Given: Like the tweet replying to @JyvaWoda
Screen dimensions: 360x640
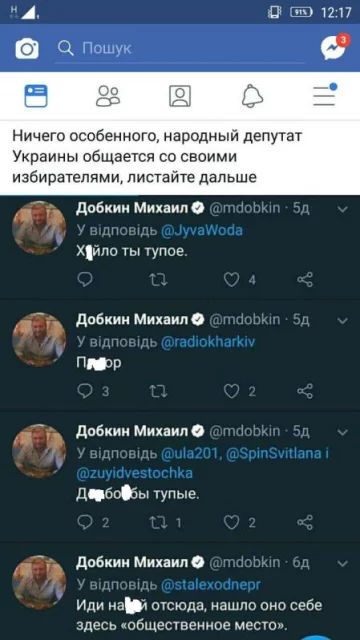Looking at the screenshot, I should pos(231,280).
